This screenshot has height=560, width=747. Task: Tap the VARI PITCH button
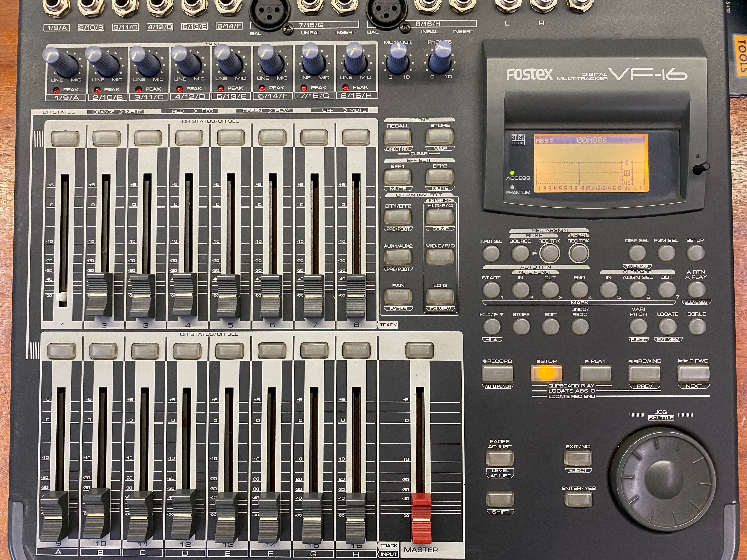point(638,326)
